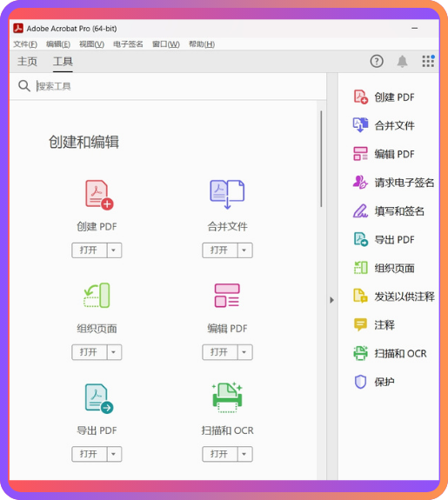Select the 组织页面 green icon in main panel

pos(97,296)
